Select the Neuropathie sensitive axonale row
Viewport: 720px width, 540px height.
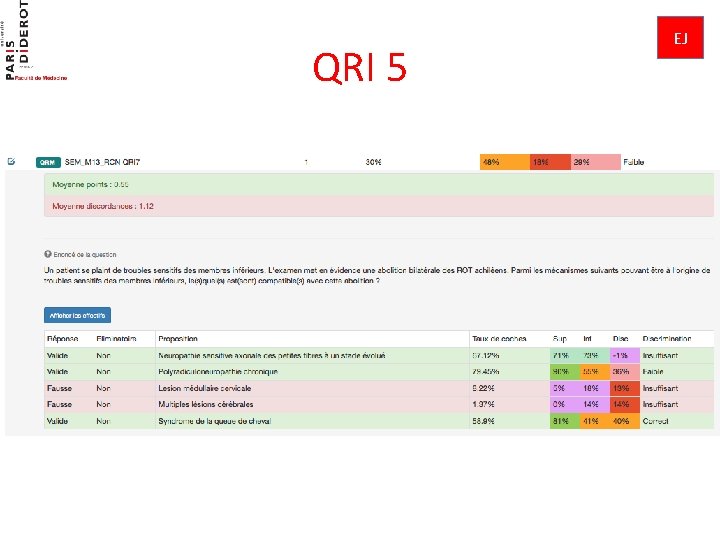tap(379, 355)
